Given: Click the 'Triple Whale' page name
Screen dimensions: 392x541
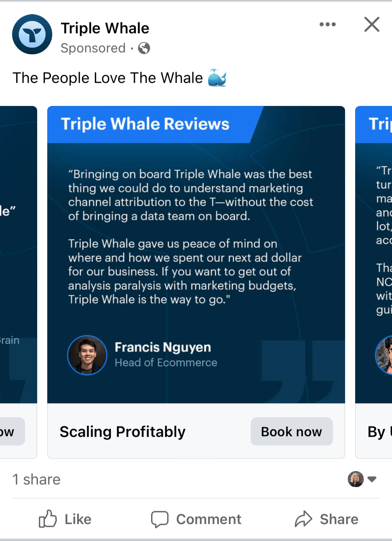Looking at the screenshot, I should tap(105, 28).
